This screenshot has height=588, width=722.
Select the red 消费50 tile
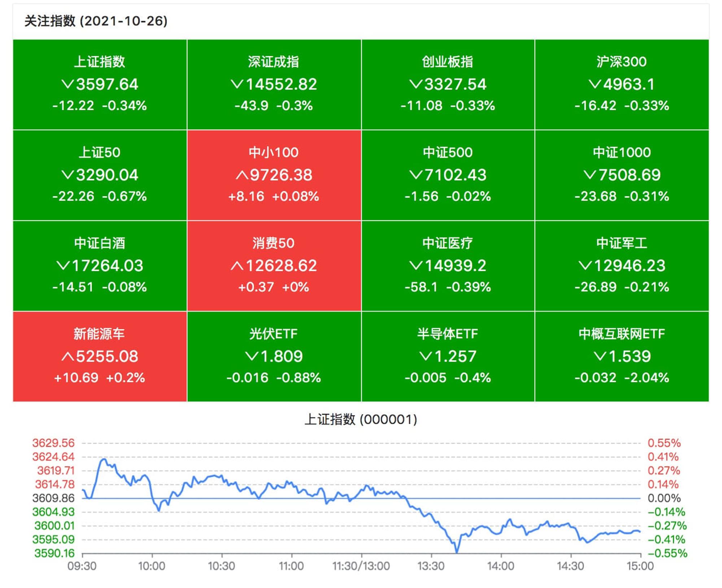pos(274,266)
